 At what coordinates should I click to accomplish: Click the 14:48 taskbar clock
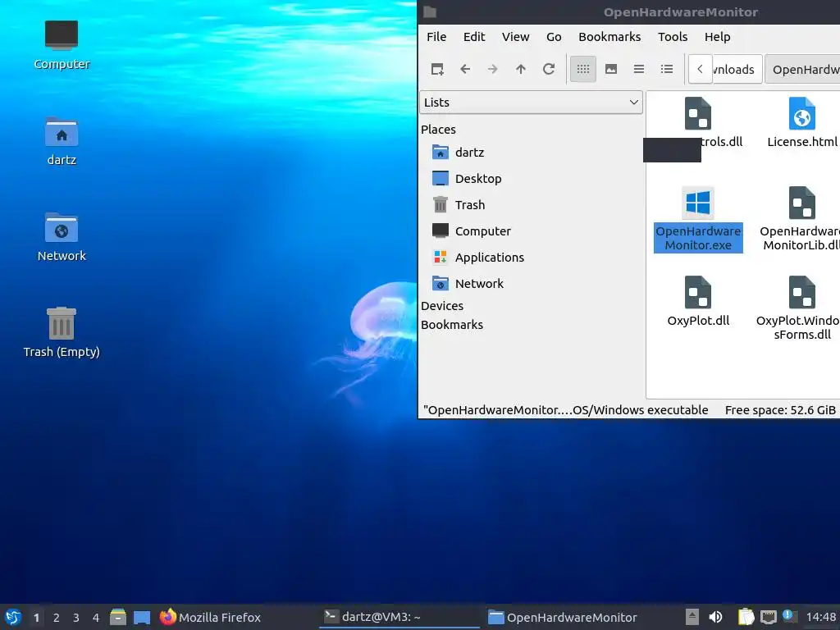pos(820,617)
